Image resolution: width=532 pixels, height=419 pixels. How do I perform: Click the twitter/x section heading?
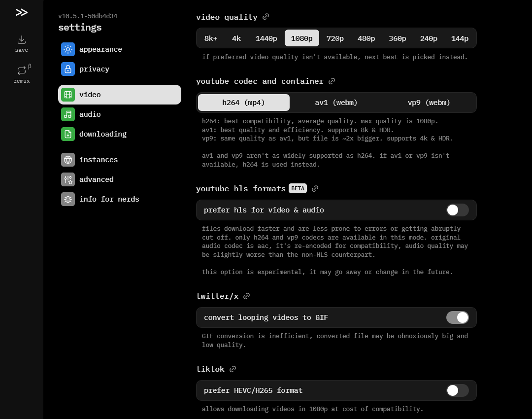pos(217,296)
